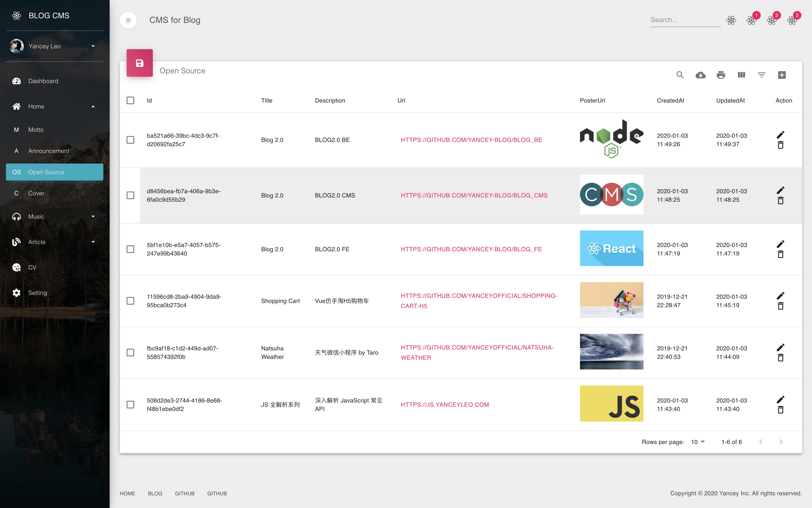Delete the Shopping Cart row
This screenshot has width=812, height=508.
pos(780,306)
